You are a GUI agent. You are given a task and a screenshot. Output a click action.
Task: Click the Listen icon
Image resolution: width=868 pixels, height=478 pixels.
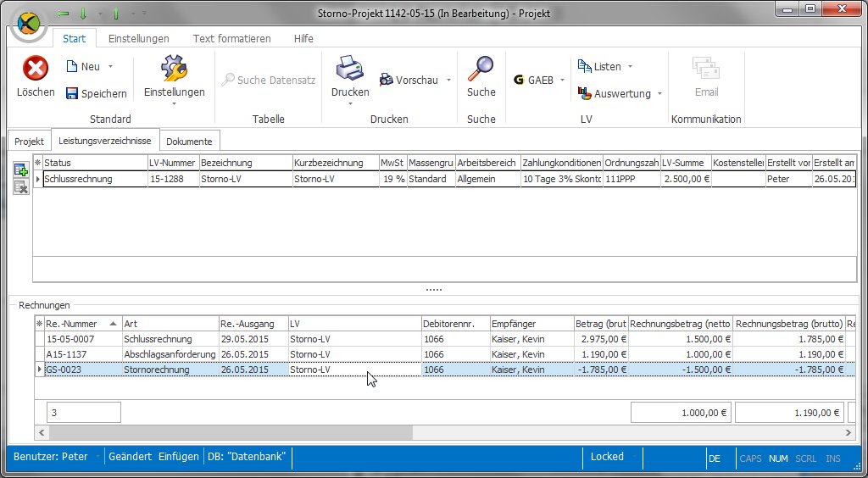tap(584, 66)
